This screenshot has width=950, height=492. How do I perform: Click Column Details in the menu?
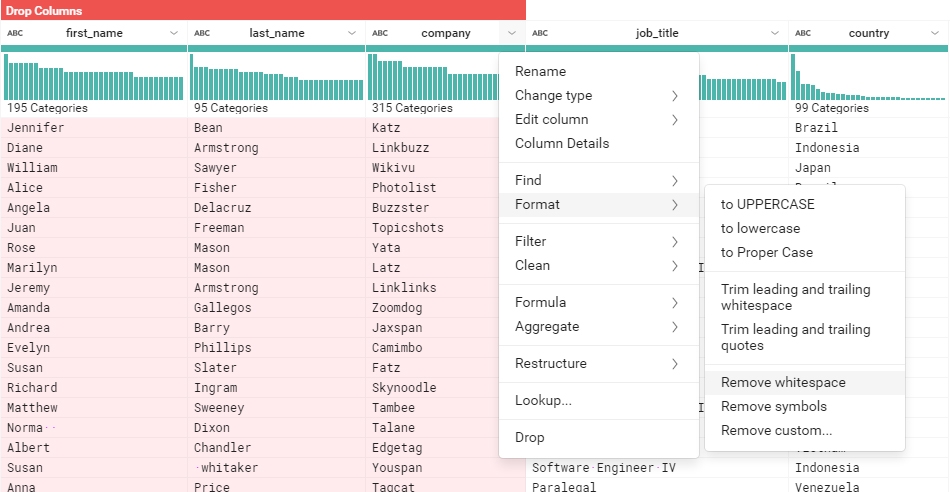pos(561,144)
